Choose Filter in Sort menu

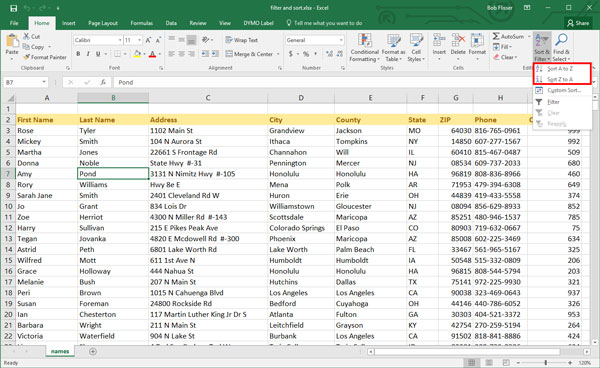(562, 102)
